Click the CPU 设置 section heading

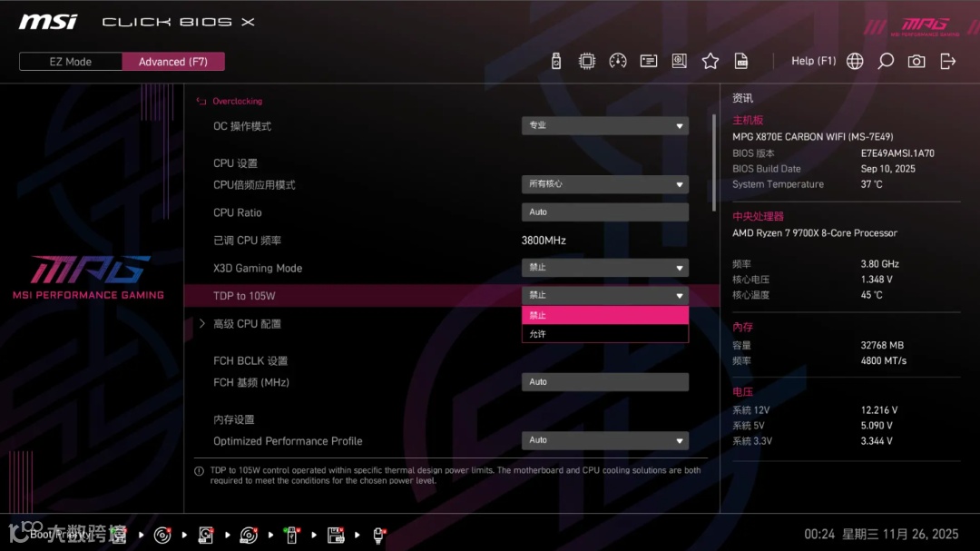(x=235, y=163)
